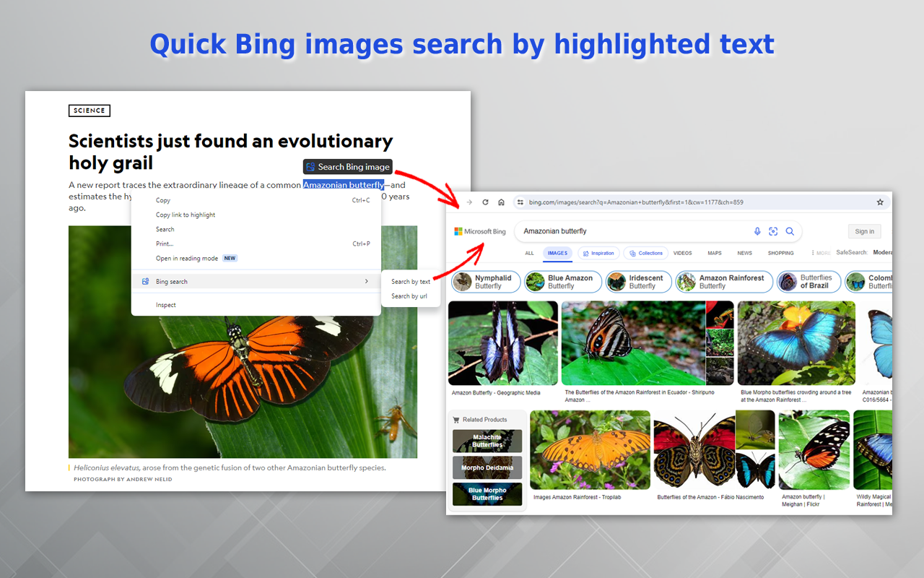Open the Shiripuno Ecuador butterfly image
This screenshot has height=578, width=924.
click(648, 343)
